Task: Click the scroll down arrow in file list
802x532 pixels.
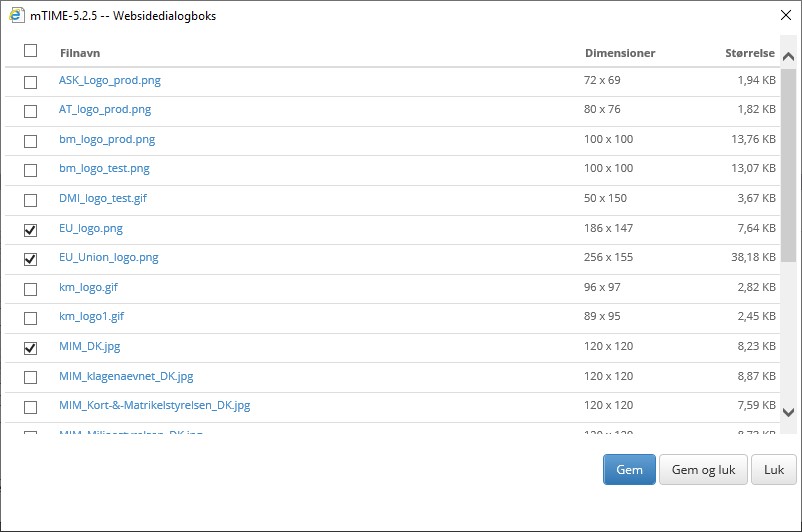Action: point(788,411)
